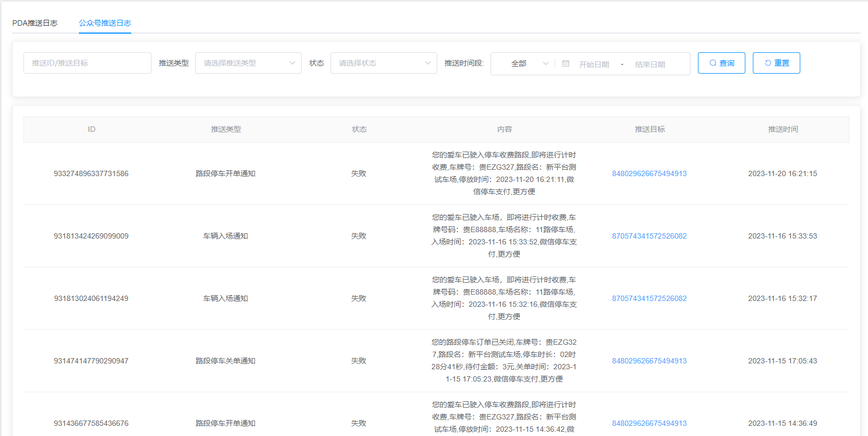Screen dimensions: 868x436
Task: Click the 结束日期 end date field
Action: (x=650, y=64)
